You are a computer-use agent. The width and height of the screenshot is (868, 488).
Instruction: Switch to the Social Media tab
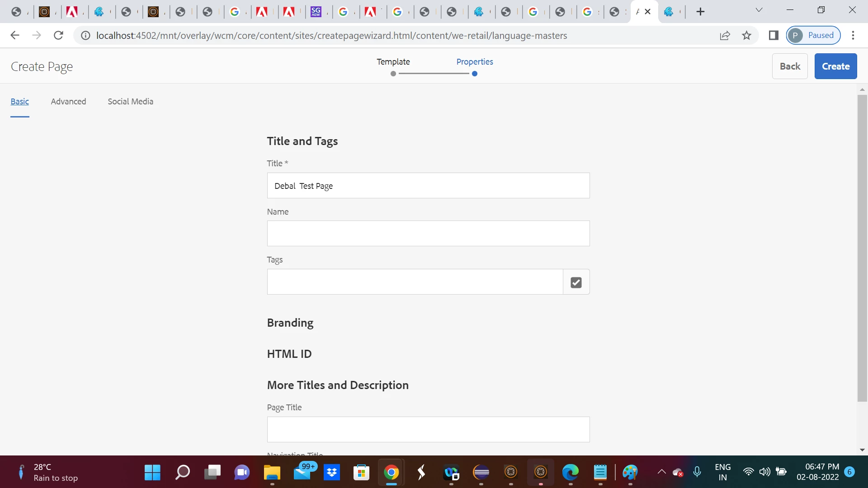tap(130, 102)
